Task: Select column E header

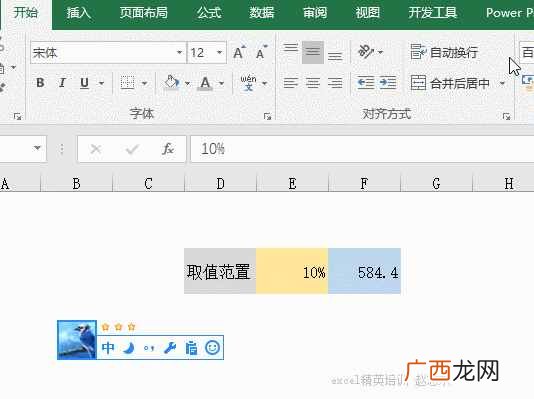Action: (292, 184)
